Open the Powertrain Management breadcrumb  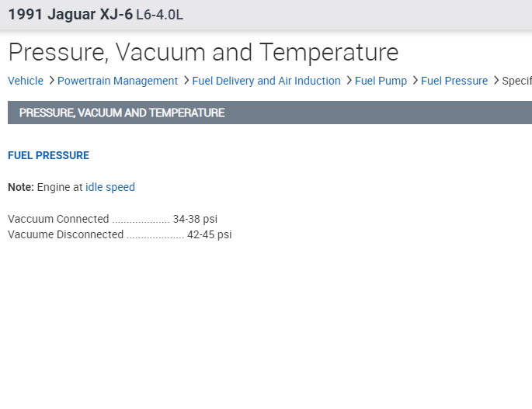(117, 81)
